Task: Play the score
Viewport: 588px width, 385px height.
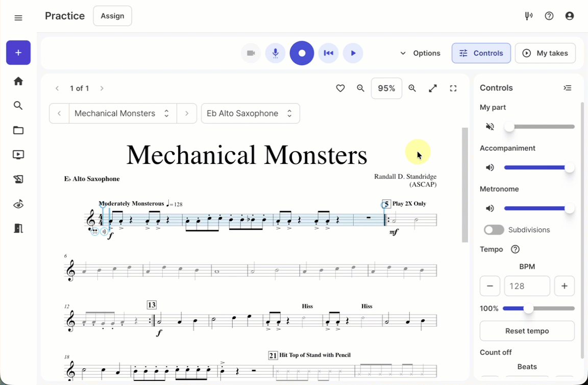Action: [x=353, y=53]
